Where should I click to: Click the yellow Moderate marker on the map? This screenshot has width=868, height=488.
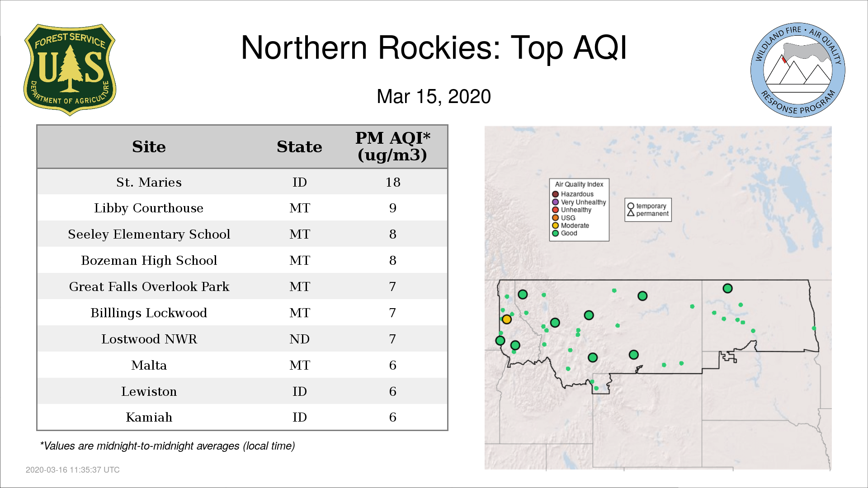(x=507, y=319)
